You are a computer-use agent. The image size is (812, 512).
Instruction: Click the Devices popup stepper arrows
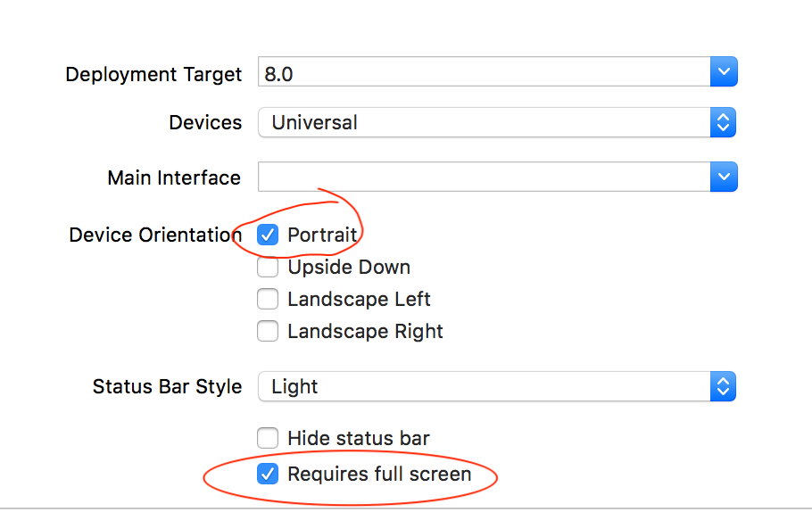coord(723,122)
